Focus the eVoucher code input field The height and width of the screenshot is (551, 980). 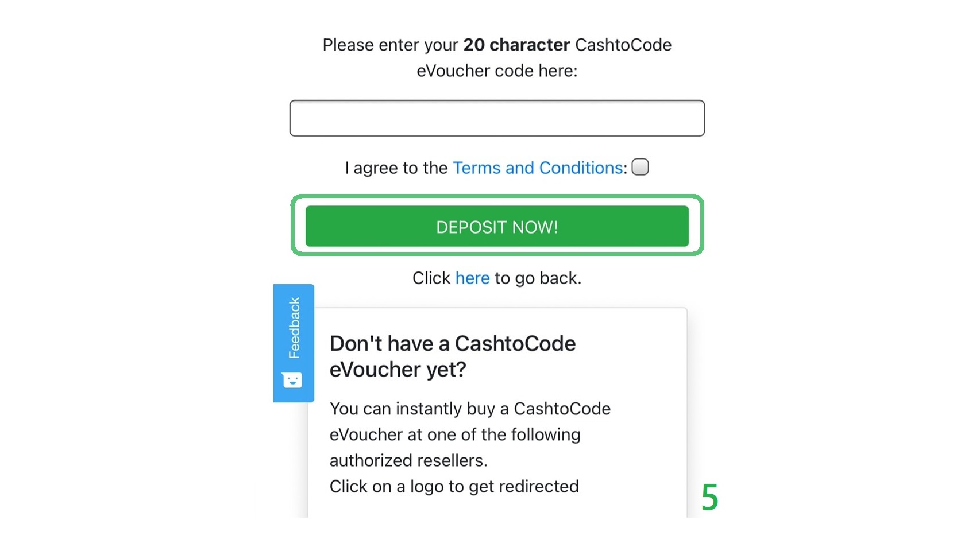(x=497, y=118)
